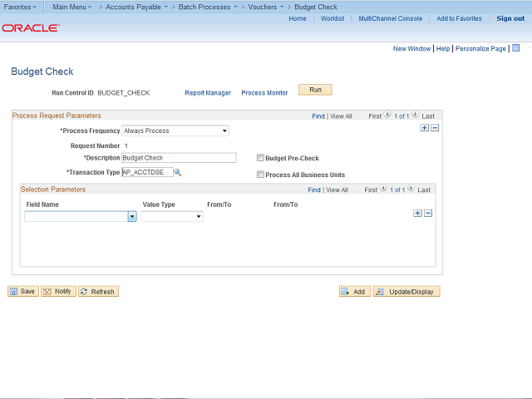Save the run control
Image resolution: width=532 pixels, height=399 pixels.
pos(23,292)
